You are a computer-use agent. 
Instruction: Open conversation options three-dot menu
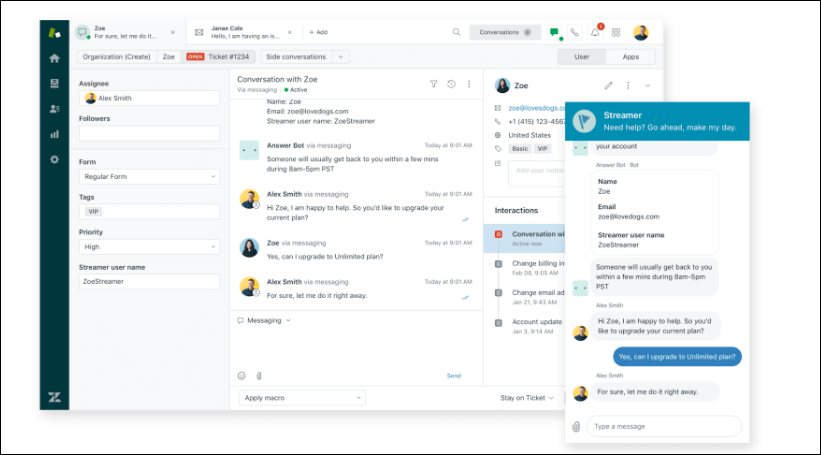pyautogui.click(x=469, y=84)
